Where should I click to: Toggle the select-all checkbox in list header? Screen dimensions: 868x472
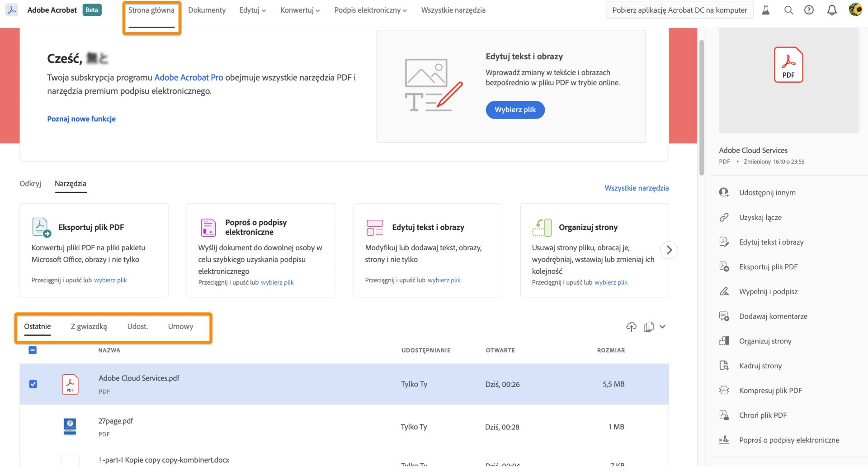[33, 350]
